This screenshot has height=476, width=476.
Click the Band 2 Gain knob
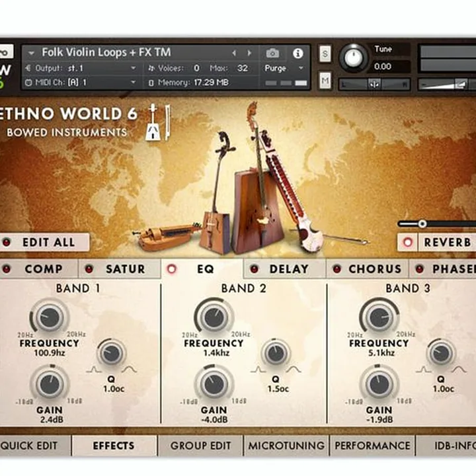(214, 385)
